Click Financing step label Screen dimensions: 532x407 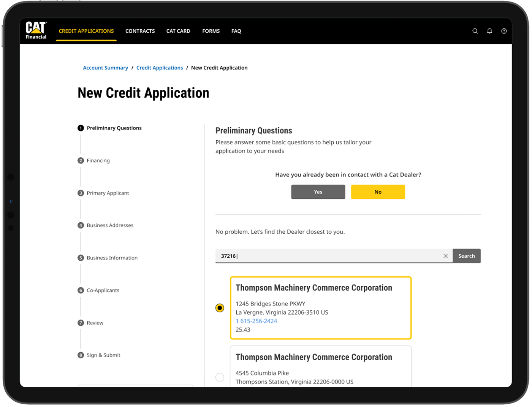pyautogui.click(x=98, y=161)
